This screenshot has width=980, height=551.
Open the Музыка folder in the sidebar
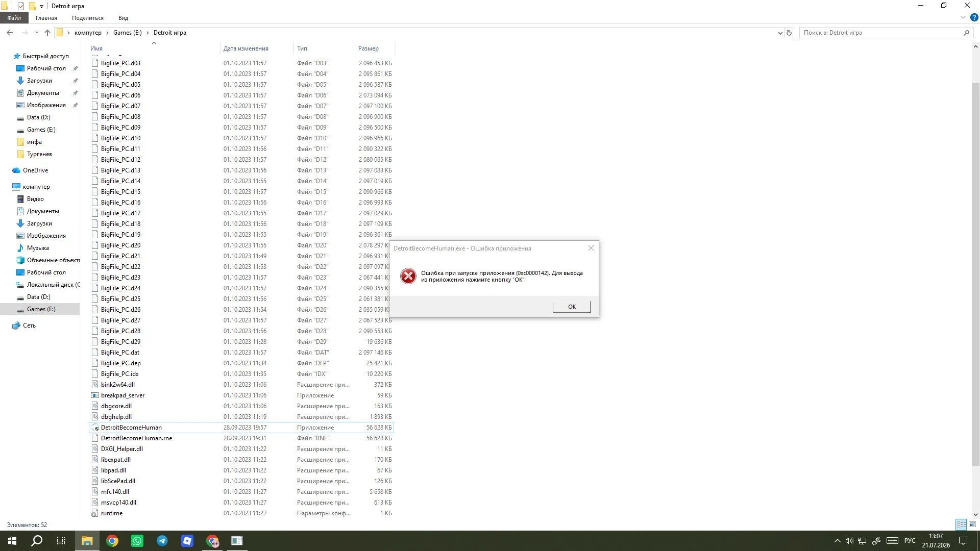(x=38, y=248)
